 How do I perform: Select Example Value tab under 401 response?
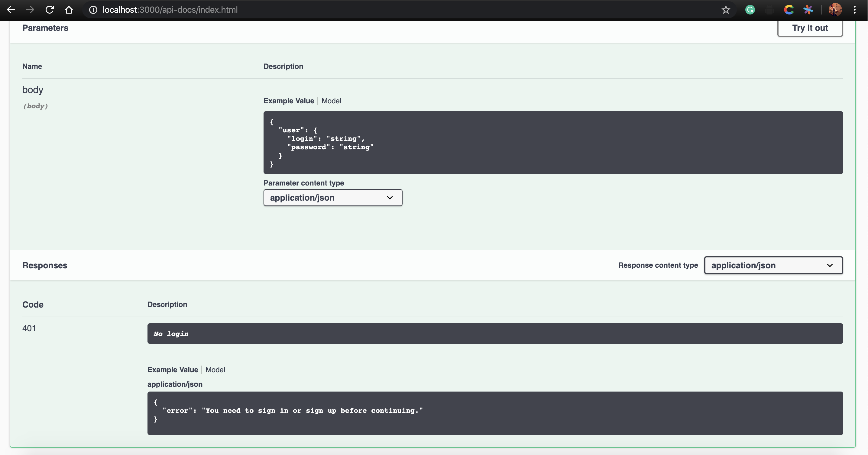[173, 369]
